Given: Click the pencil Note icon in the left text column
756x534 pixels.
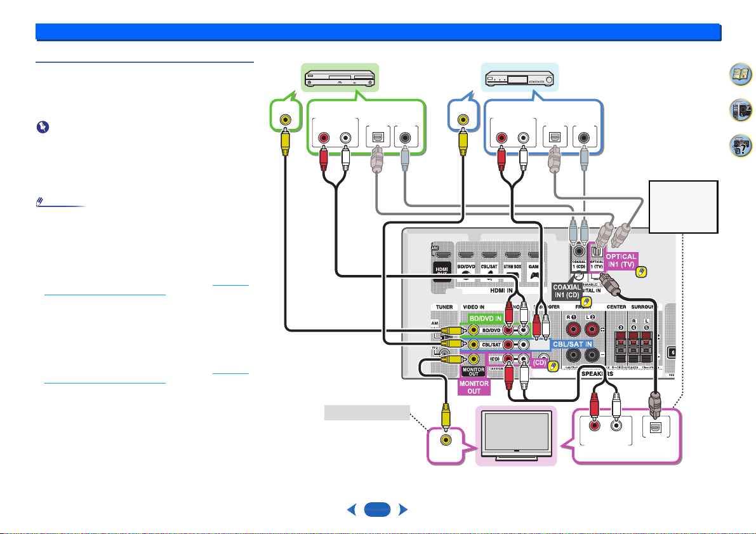Looking at the screenshot, I should [x=40, y=202].
